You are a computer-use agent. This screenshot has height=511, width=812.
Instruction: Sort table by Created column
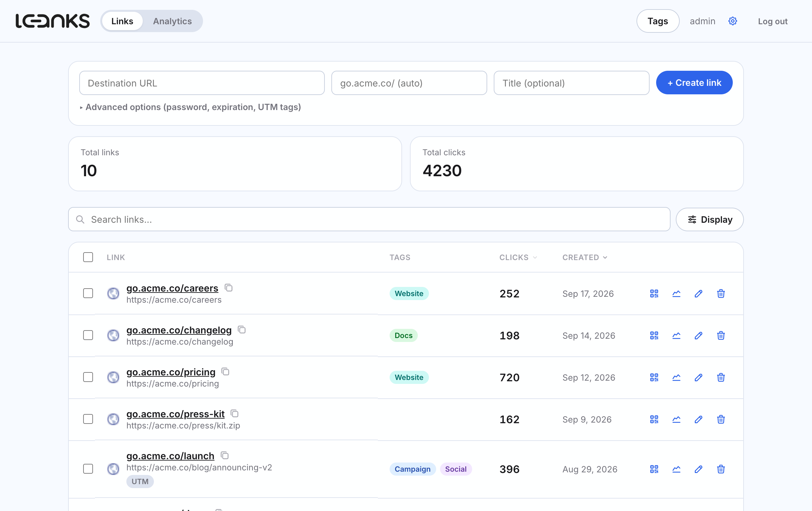(585, 257)
